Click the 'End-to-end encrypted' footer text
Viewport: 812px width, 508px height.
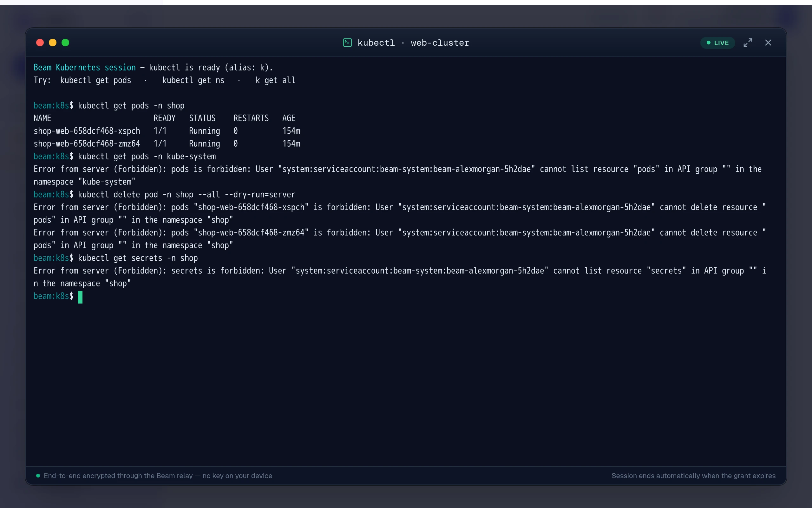click(x=158, y=476)
